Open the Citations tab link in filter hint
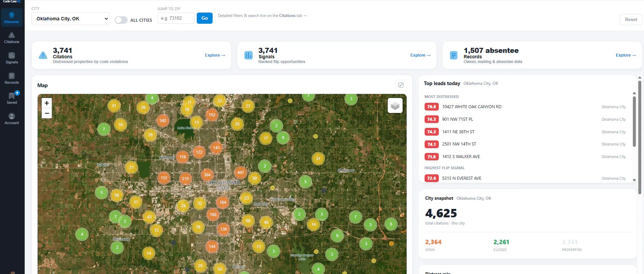The image size is (644, 274). (287, 16)
